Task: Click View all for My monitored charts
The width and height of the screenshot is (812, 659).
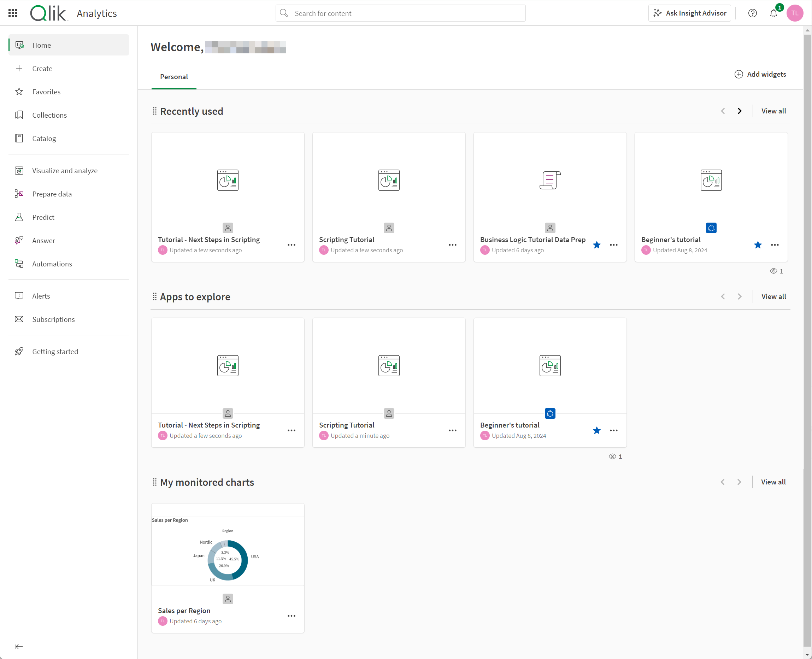Action: tap(774, 482)
